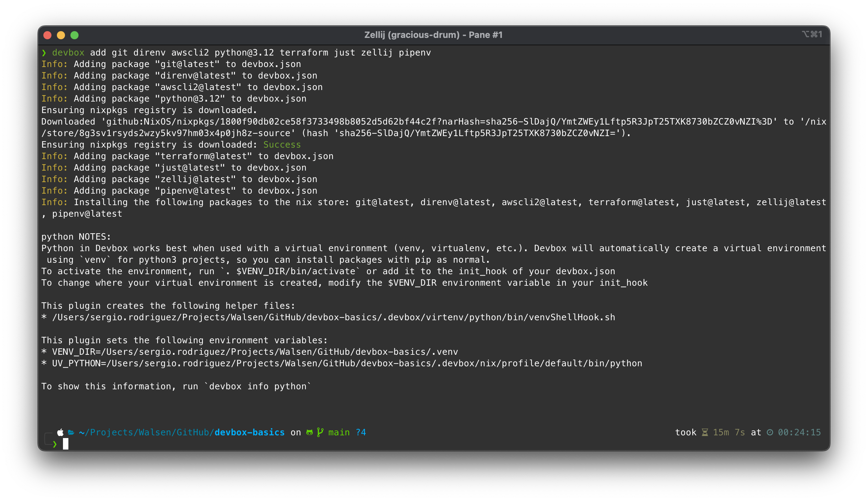Screen dimensions: 868x501
Task: Click the line Adding package "awscli2@latest"
Action: coord(182,87)
